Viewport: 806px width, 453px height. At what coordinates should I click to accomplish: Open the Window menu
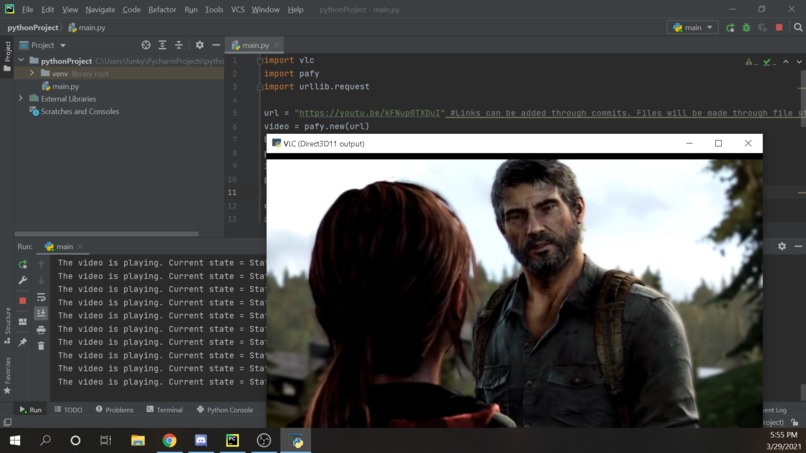[265, 10]
